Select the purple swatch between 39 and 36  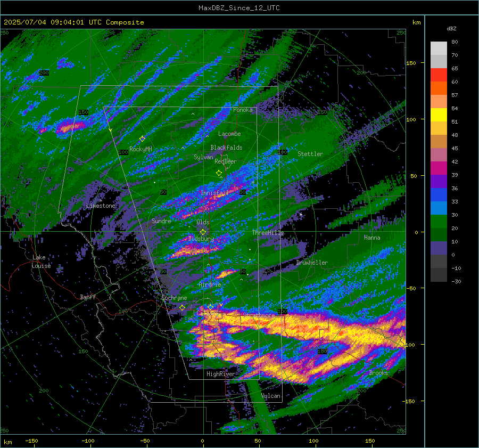[x=439, y=182]
